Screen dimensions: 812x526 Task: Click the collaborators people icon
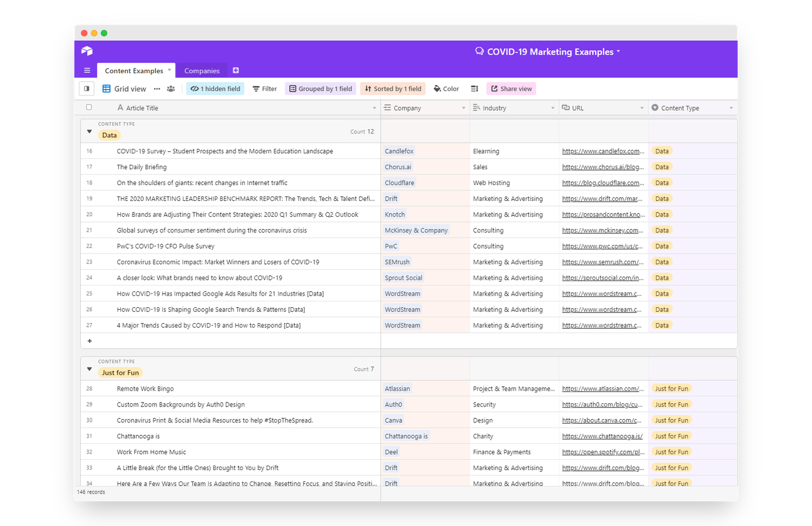(x=171, y=89)
